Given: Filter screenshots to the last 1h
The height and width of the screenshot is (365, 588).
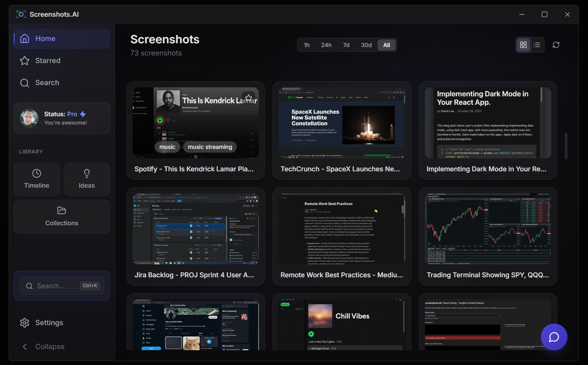Looking at the screenshot, I should point(307,45).
